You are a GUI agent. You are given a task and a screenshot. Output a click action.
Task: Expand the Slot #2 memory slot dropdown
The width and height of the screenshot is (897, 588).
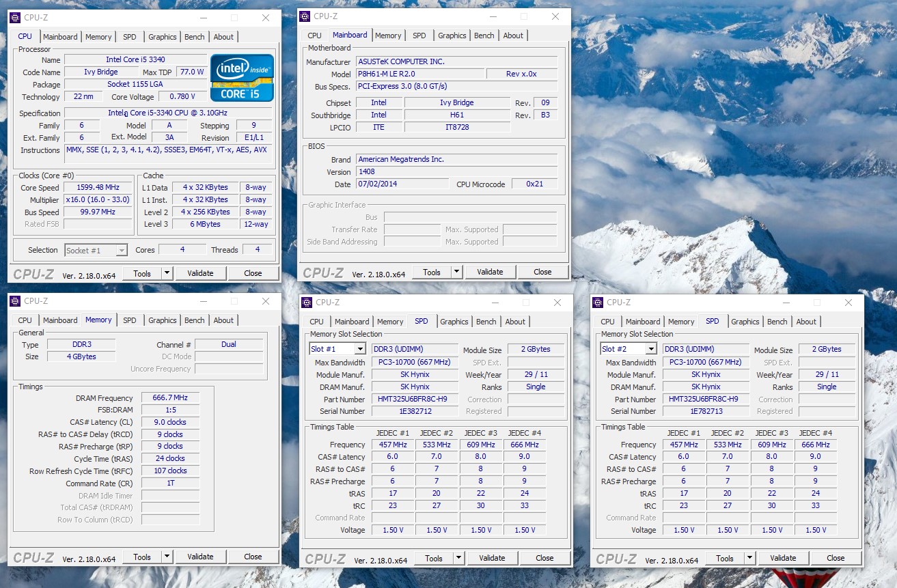click(x=650, y=350)
